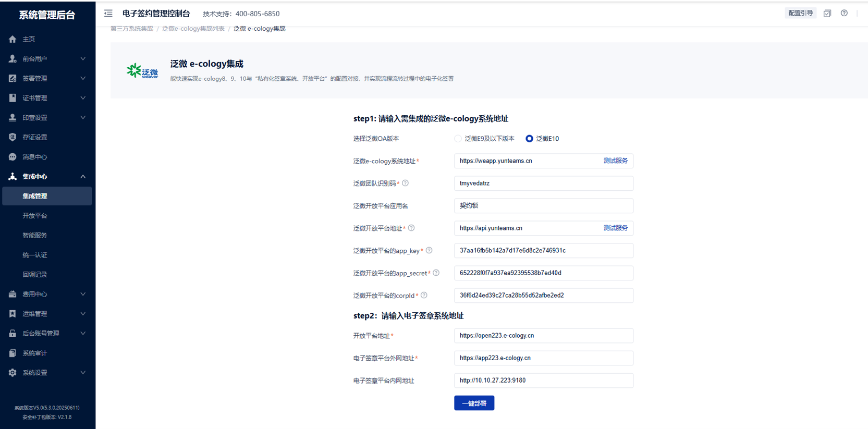Click the 签署管理 sidebar icon
The height and width of the screenshot is (429, 868).
(13, 78)
